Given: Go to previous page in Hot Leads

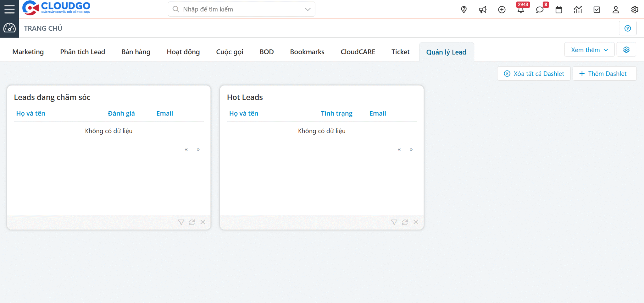Looking at the screenshot, I should click(x=399, y=149).
